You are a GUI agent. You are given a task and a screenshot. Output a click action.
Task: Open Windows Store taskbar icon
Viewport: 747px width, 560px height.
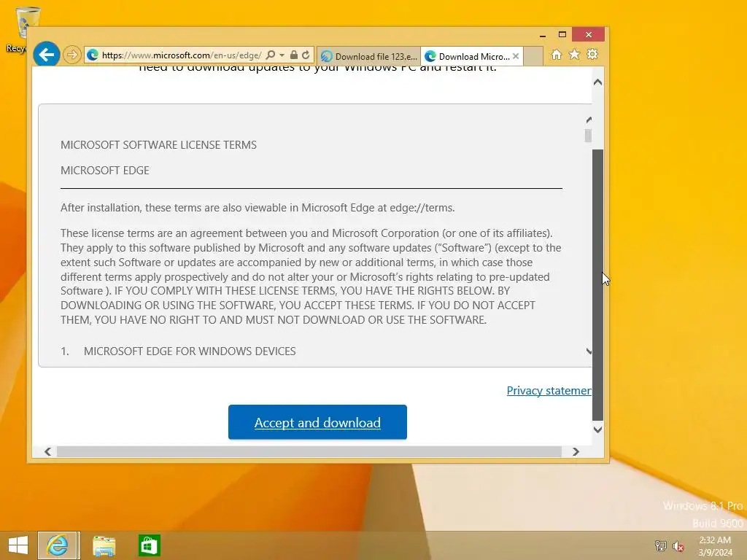tap(149, 545)
